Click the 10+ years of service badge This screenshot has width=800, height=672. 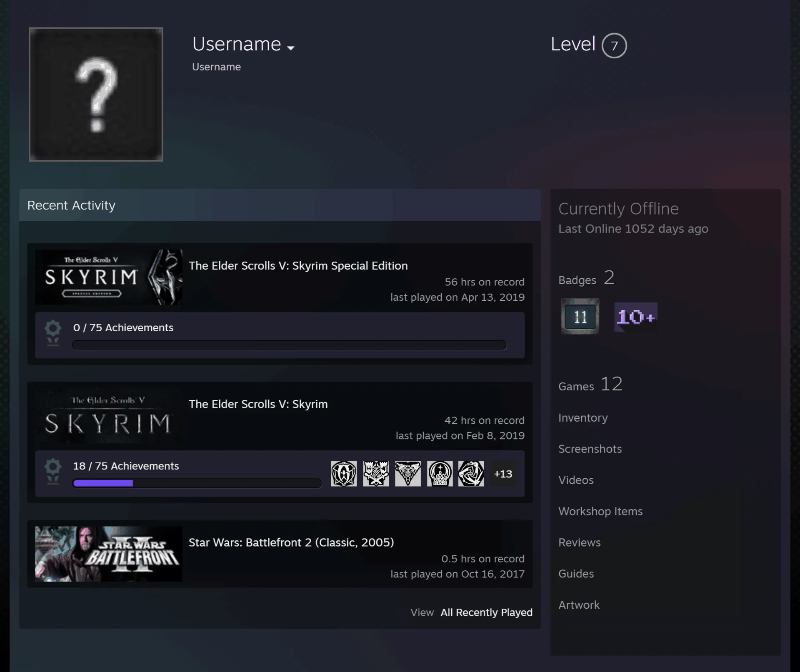pos(636,317)
